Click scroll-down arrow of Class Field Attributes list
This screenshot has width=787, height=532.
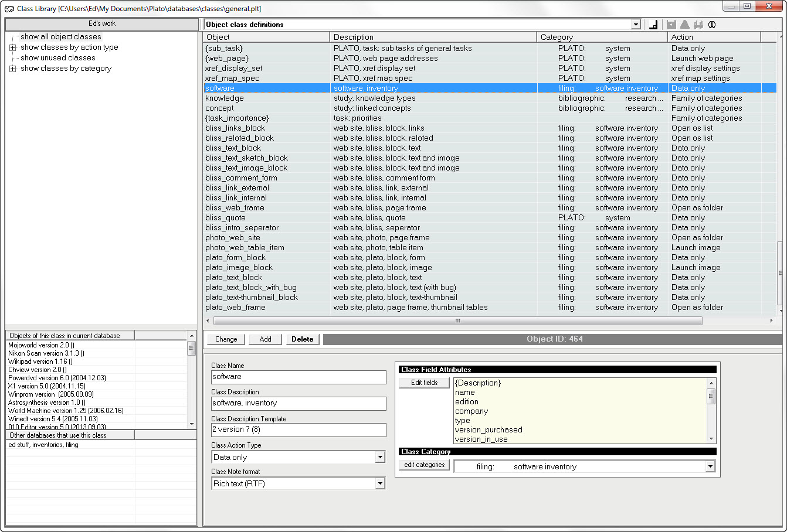click(x=711, y=439)
